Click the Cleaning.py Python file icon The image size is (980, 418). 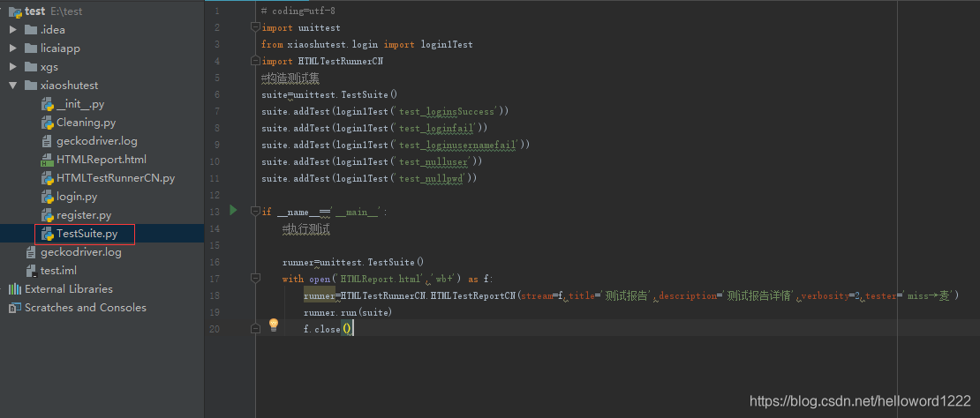click(x=47, y=123)
